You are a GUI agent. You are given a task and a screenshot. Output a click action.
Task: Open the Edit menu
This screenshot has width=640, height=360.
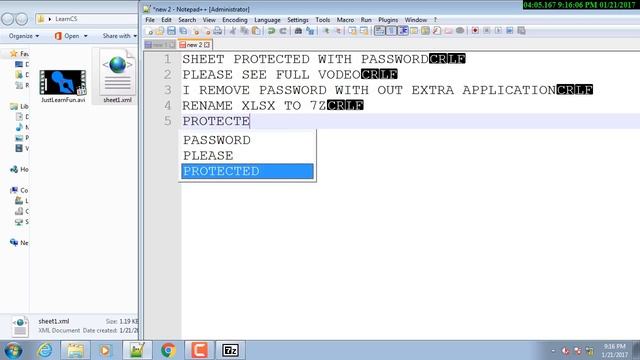click(166, 20)
